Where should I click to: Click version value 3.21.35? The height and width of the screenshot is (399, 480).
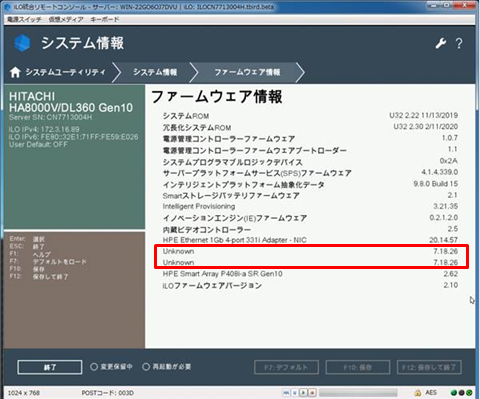coord(446,206)
